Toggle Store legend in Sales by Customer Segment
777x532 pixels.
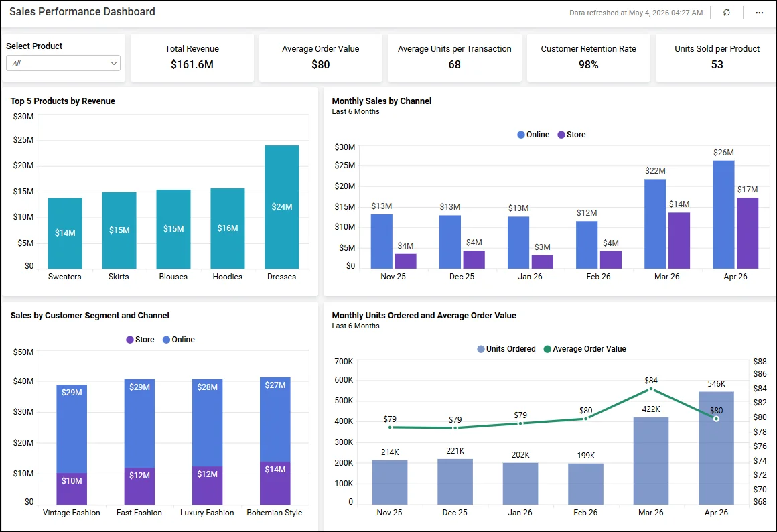[140, 340]
